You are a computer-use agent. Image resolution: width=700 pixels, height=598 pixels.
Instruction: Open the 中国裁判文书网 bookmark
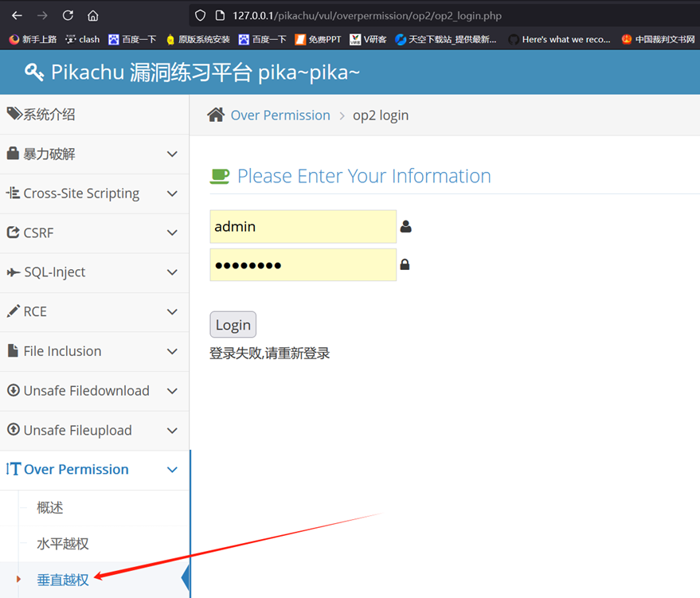pos(658,39)
